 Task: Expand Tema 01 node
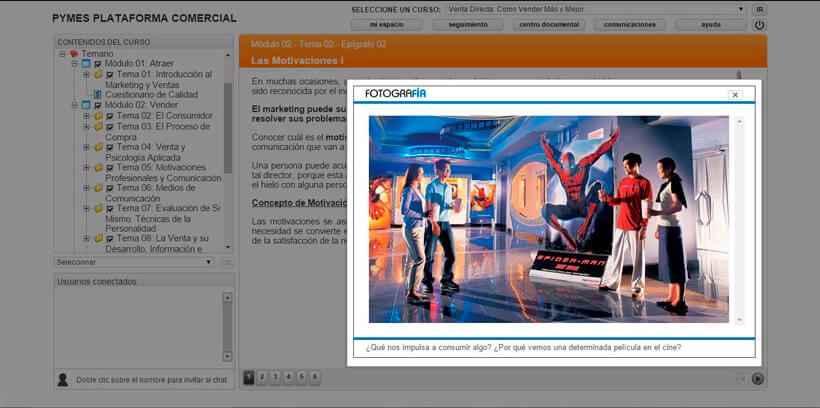[86, 74]
